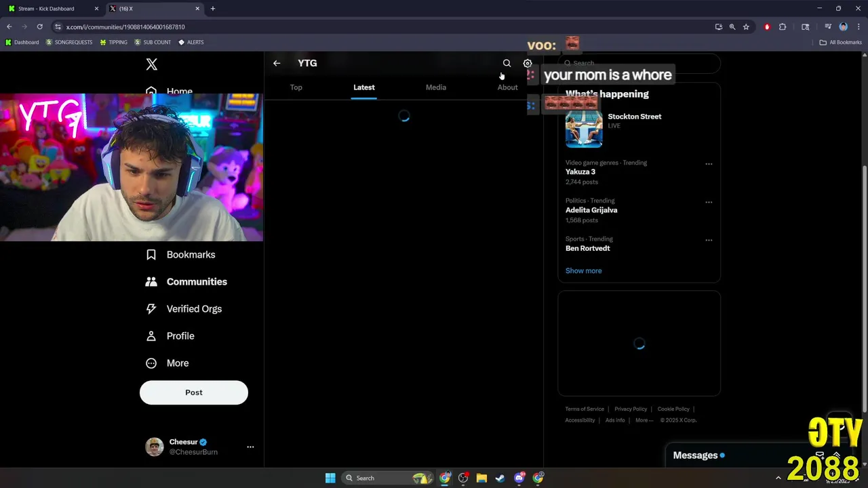Open the Bookmarks sidebar item

pos(181,255)
